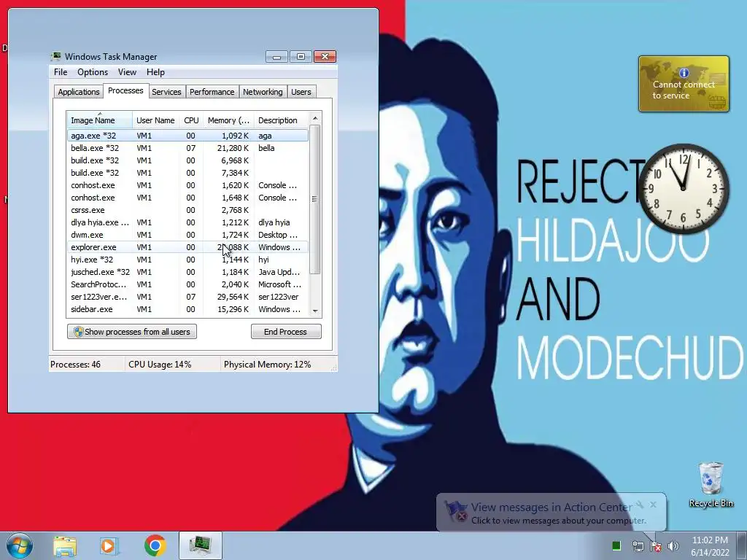
Task: Switch to the Users tab
Action: point(301,92)
